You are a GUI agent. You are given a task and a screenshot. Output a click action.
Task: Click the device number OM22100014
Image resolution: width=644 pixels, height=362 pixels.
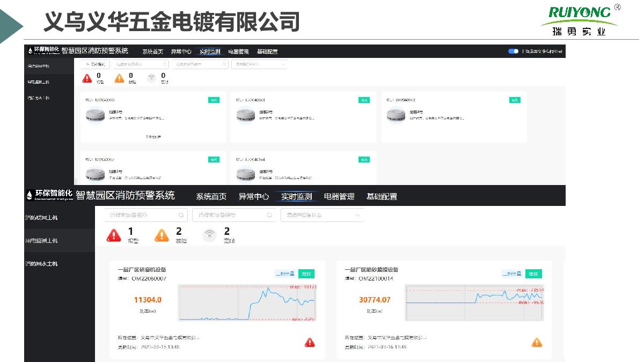[x=376, y=279]
